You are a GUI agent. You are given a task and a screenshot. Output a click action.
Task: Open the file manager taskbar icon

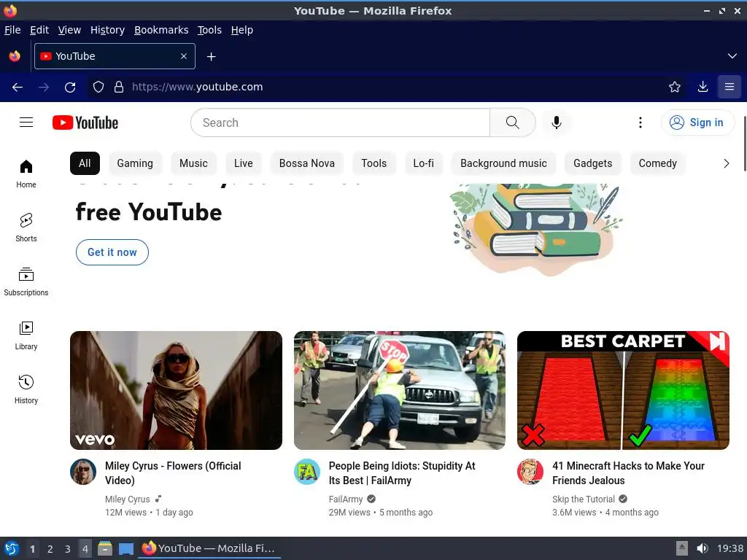(x=105, y=548)
